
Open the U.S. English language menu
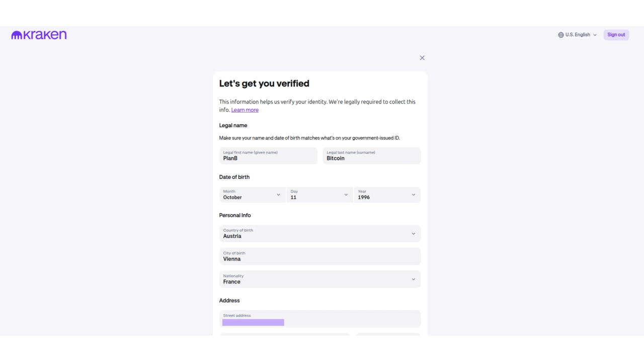tap(578, 35)
